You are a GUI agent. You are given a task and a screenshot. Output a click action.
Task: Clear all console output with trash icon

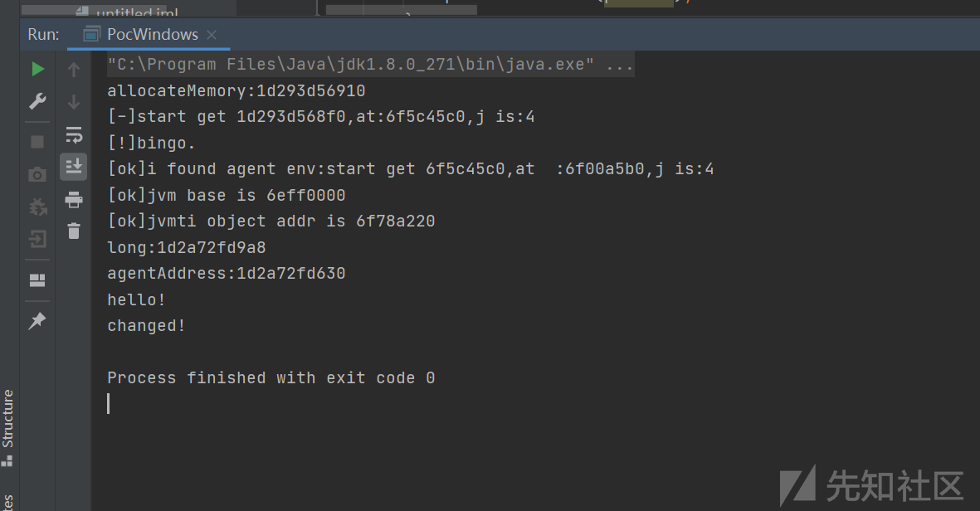click(74, 231)
